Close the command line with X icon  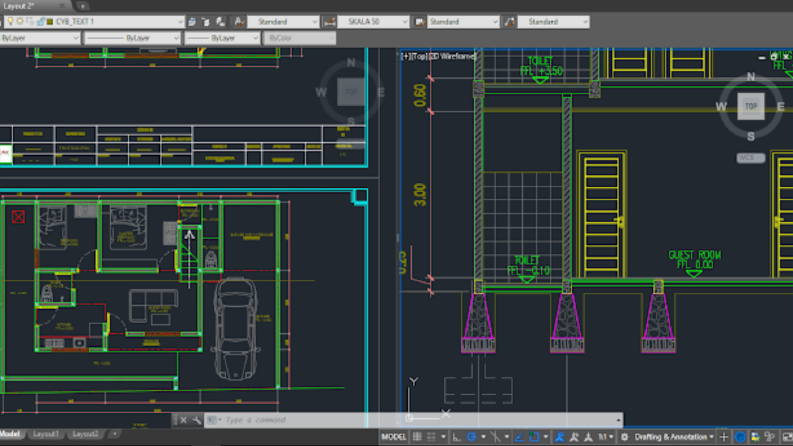pyautogui.click(x=184, y=420)
